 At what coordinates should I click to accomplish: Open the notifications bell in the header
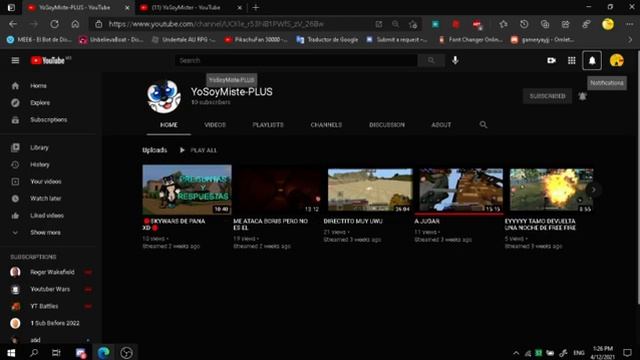click(592, 61)
